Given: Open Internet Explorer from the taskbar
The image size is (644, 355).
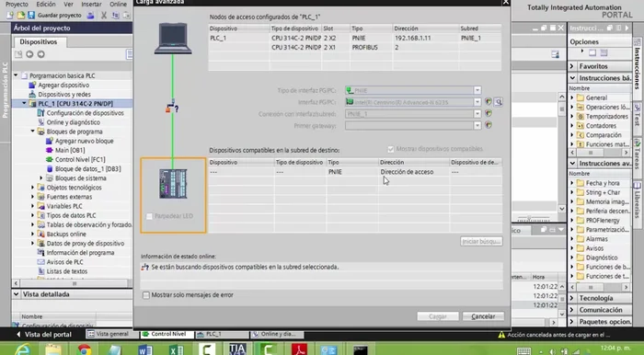Looking at the screenshot, I should coord(23,349).
